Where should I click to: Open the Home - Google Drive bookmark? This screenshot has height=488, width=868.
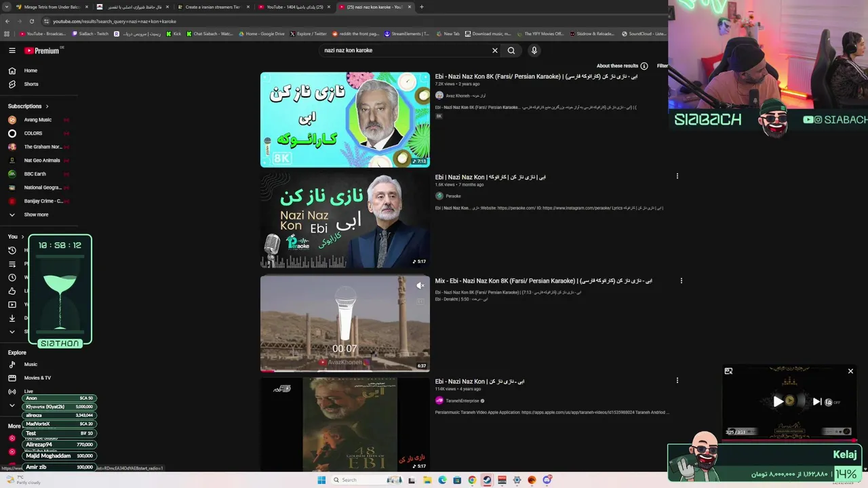click(261, 34)
